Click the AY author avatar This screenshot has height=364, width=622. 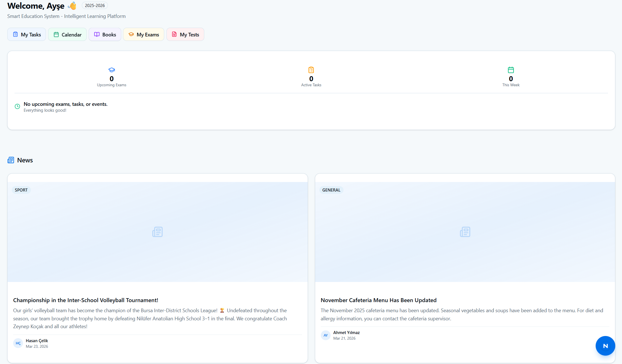(326, 335)
